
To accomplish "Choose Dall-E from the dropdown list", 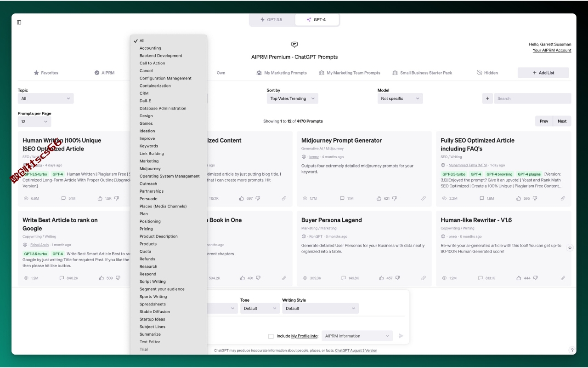I will pos(169,101).
